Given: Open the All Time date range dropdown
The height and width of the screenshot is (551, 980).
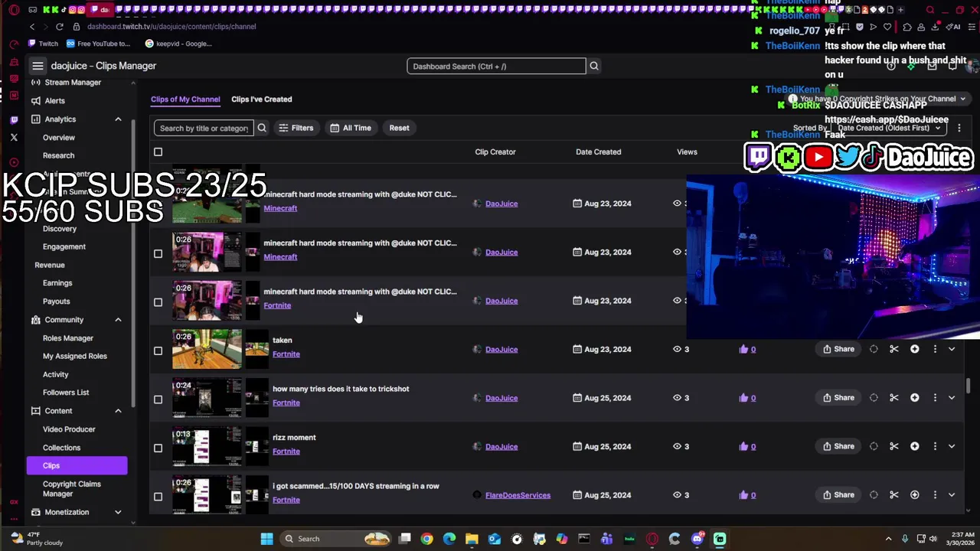Looking at the screenshot, I should click(x=351, y=128).
